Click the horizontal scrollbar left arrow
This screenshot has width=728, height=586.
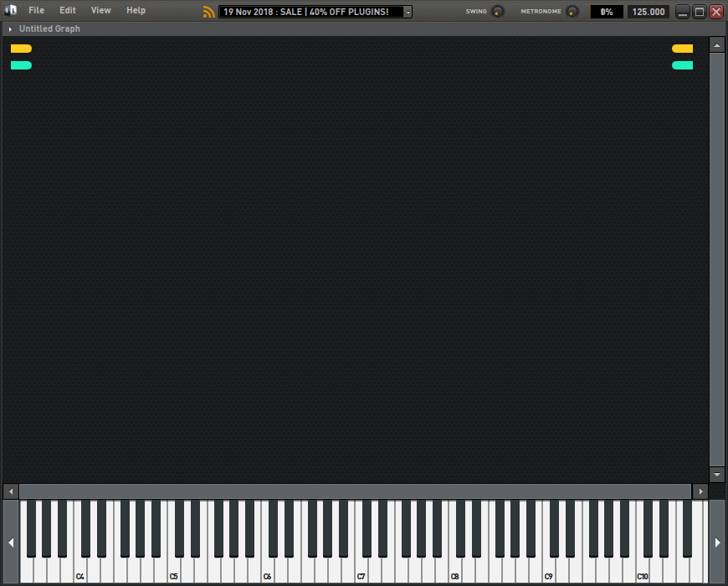(x=11, y=491)
